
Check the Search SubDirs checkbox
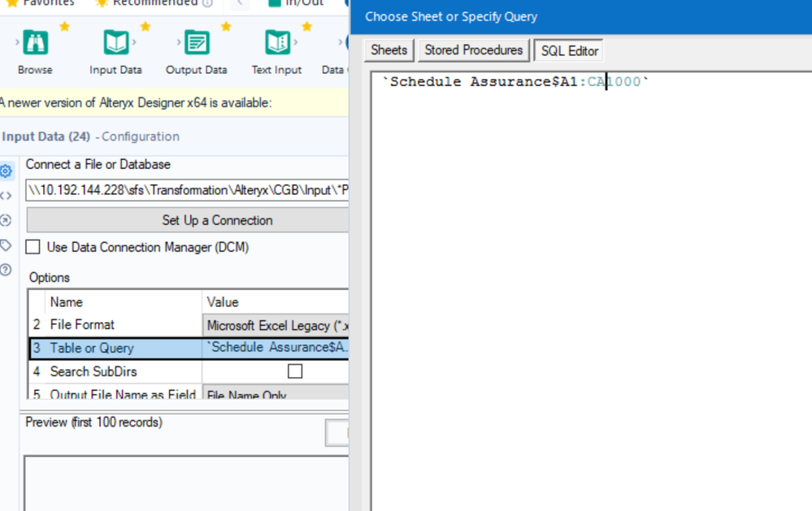(x=295, y=371)
